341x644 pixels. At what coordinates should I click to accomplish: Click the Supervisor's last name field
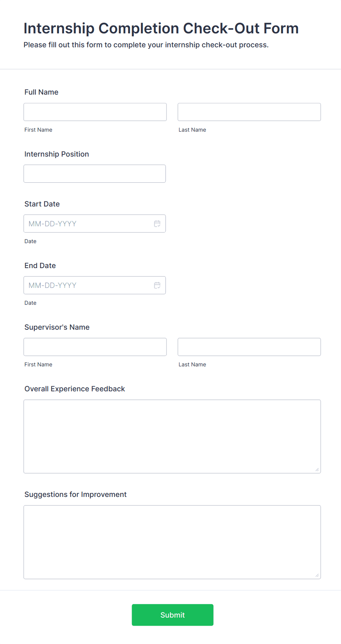pos(249,347)
